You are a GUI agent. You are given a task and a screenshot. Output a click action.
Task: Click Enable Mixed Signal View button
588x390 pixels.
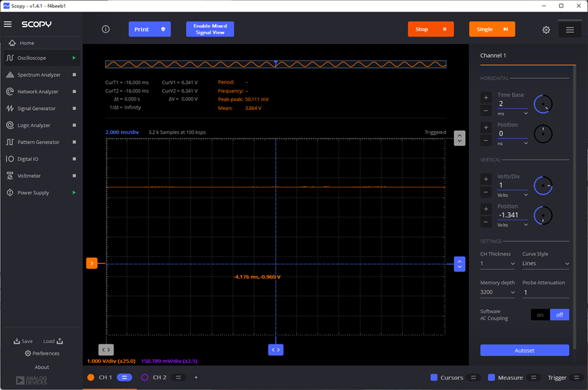[x=210, y=29]
